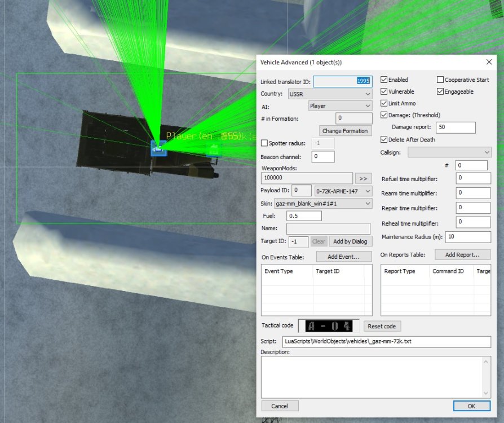504x423 pixels.
Task: Click the WeaponMods expand arrows button
Action: coord(364,178)
